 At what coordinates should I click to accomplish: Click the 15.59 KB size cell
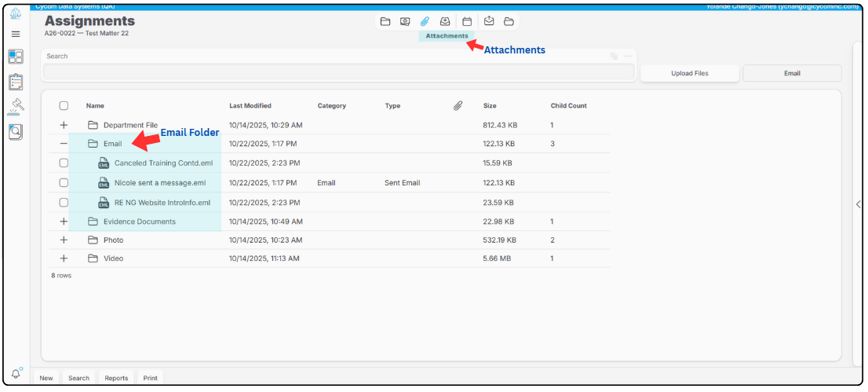pyautogui.click(x=498, y=163)
